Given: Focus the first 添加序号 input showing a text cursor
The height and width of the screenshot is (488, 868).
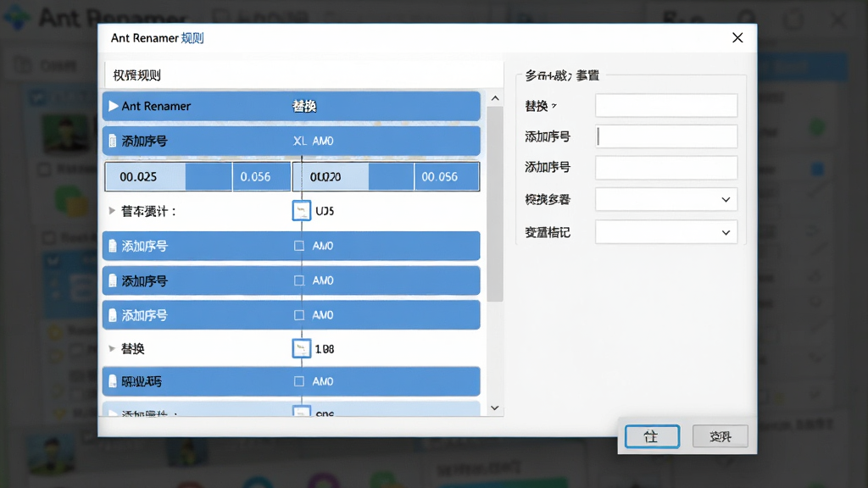Looking at the screenshot, I should pyautogui.click(x=666, y=136).
